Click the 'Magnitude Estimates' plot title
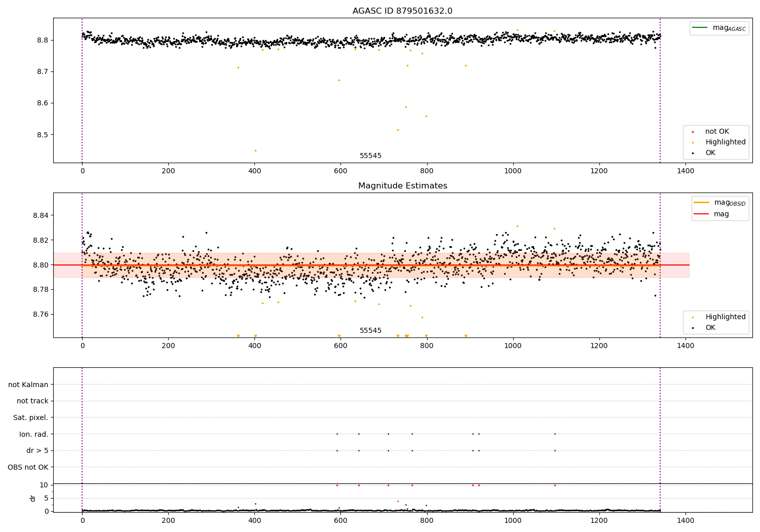 click(402, 186)
